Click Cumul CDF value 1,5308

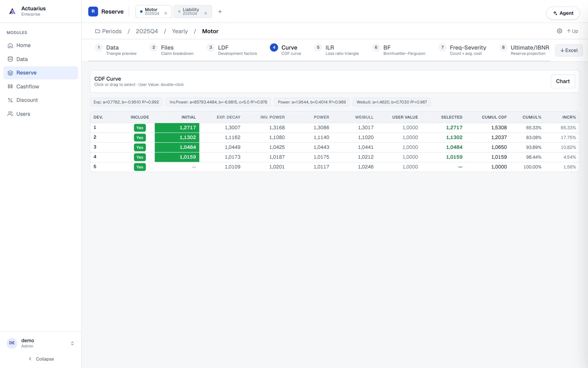pyautogui.click(x=499, y=128)
